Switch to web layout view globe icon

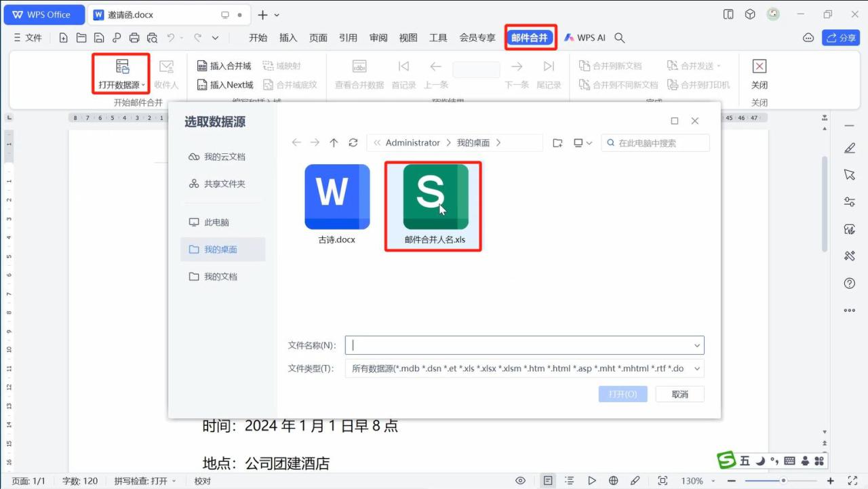point(614,481)
